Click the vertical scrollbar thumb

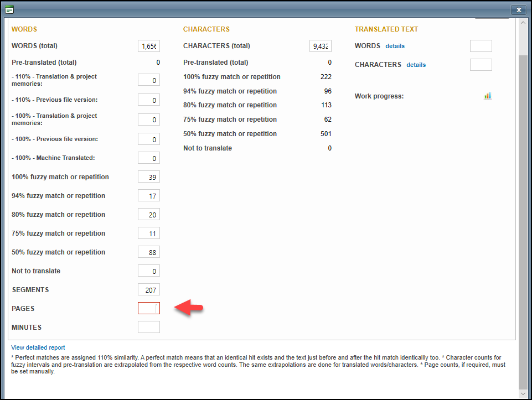[523, 221]
